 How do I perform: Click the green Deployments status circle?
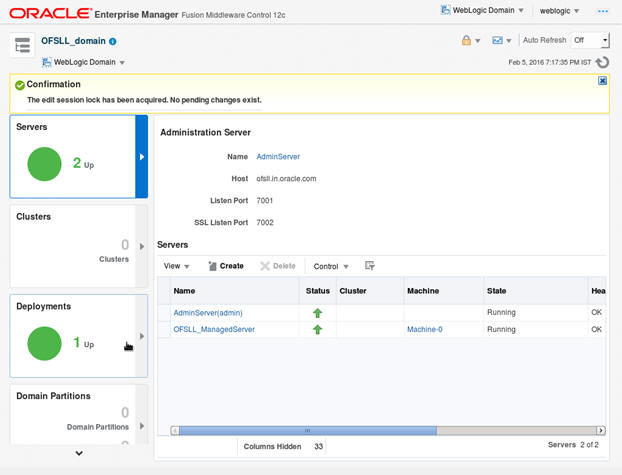click(44, 343)
